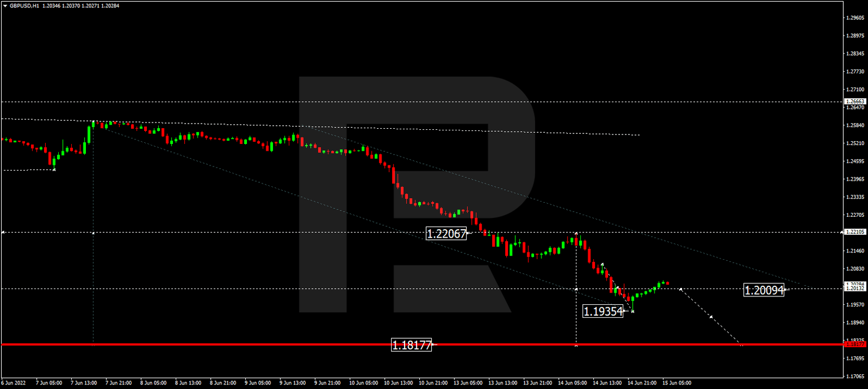This screenshot has width=868, height=389.
Task: Click the 1.26663 price marker on right axis
Action: (854, 102)
